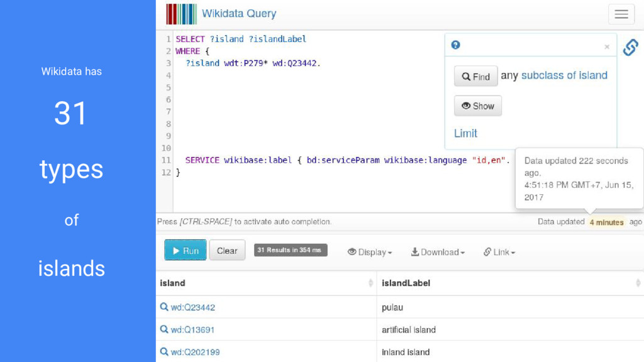Viewport: 644px width, 362px height.
Task: Open magnifier for wd:Q13691 row
Action: click(x=164, y=329)
